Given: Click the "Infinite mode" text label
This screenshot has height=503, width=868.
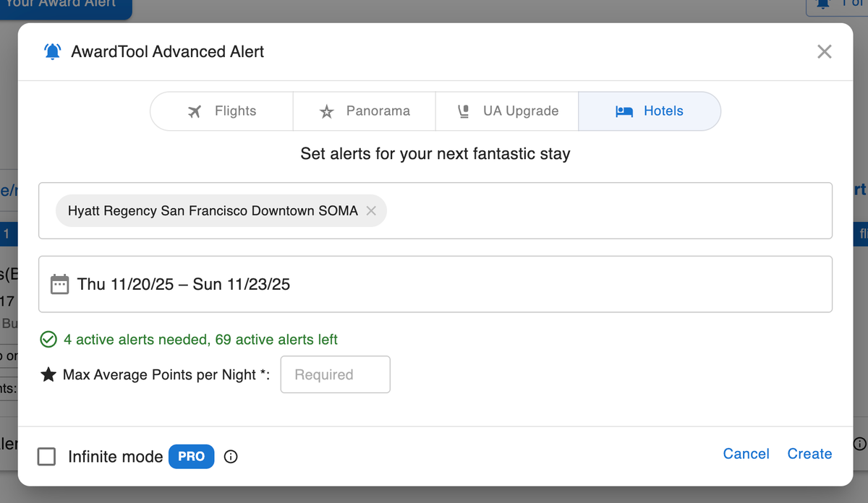Looking at the screenshot, I should click(x=115, y=457).
